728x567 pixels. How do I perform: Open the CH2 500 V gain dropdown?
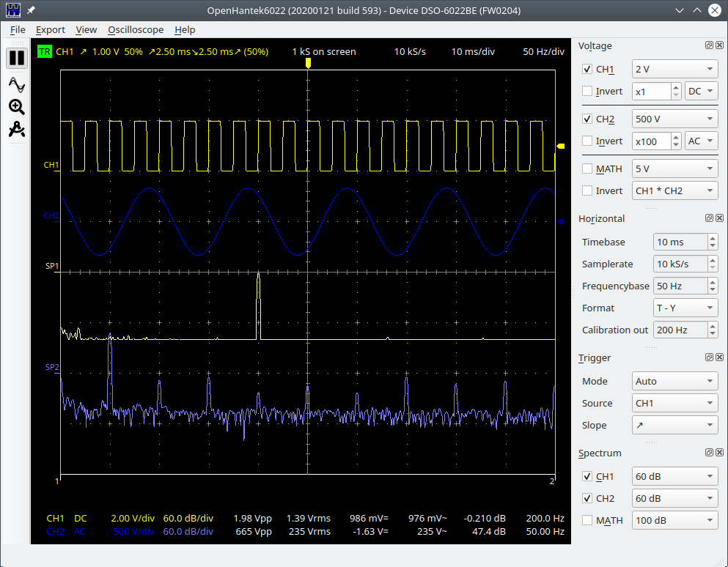pos(674,119)
